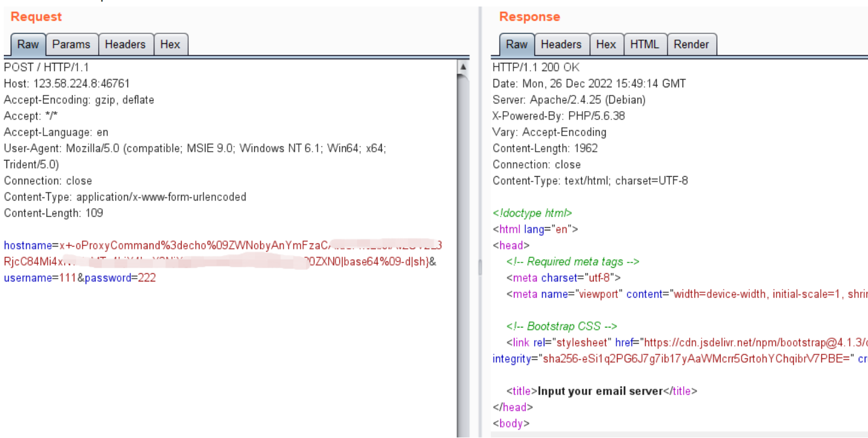Click the 'Server: Apache/2.4.25 (Debian)' header
Viewport: 868px width, 438px height.
coord(569,100)
